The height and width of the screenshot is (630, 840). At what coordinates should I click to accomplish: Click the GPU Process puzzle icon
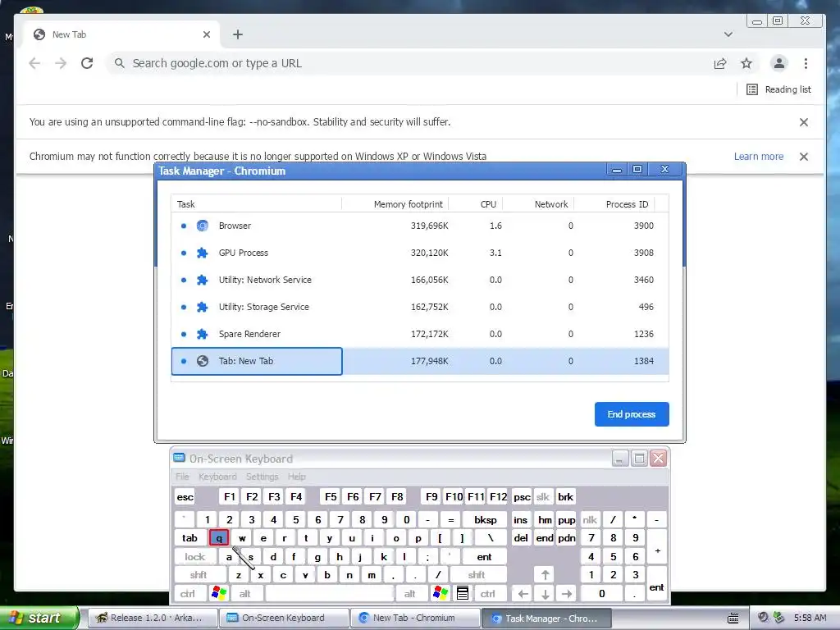click(202, 253)
